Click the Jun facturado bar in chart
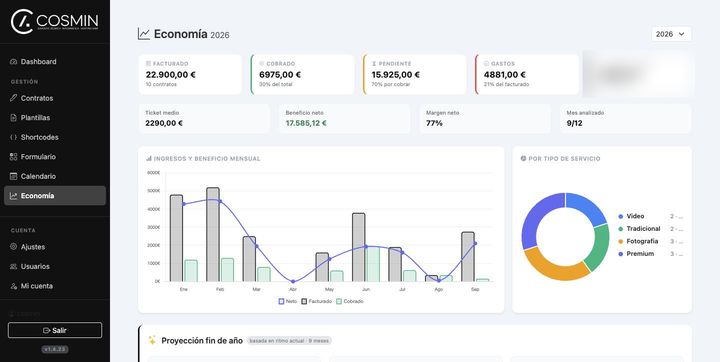Viewport: 720px width, 362px height. click(359, 247)
